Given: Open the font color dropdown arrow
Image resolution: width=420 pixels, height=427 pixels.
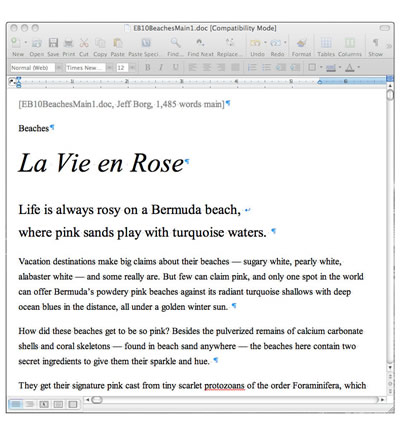Looking at the screenshot, I should 359,68.
